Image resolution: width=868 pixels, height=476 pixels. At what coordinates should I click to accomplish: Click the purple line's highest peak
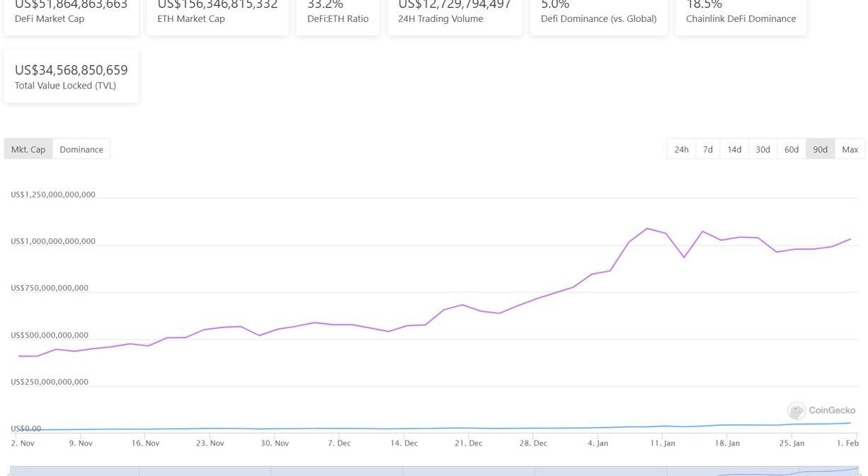[x=647, y=228]
